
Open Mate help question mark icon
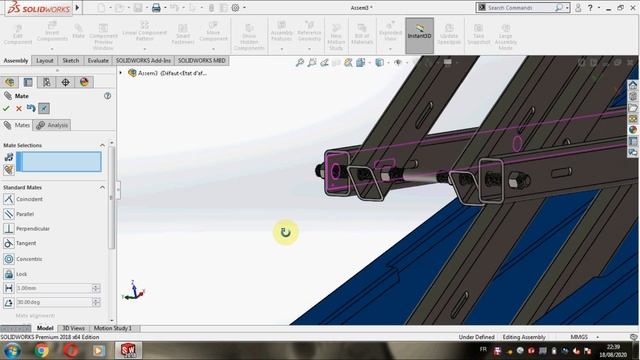click(x=107, y=96)
